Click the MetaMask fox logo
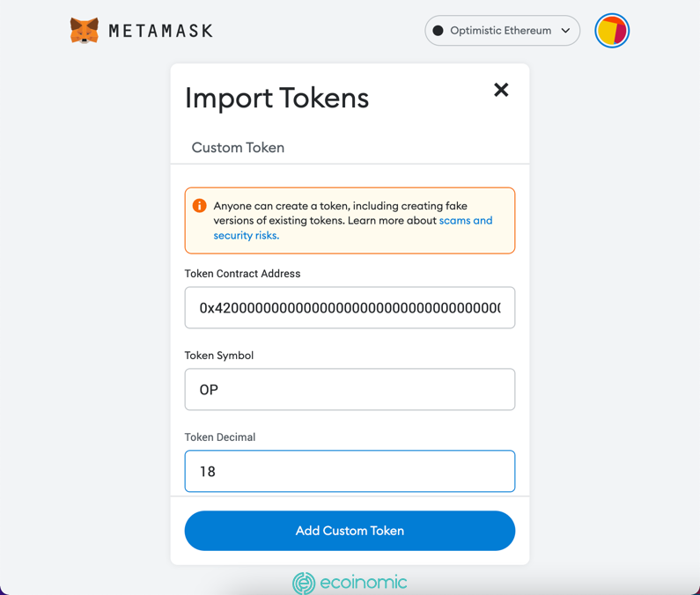700x595 pixels. point(85,31)
